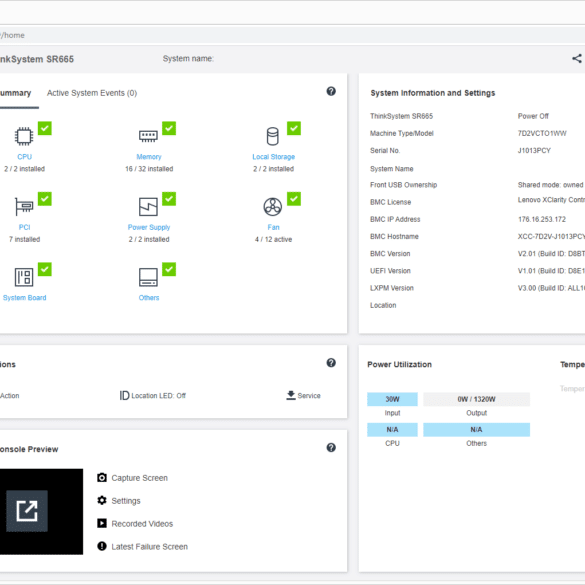Open the Local Storage link
Screen dimensions: 585x585
click(x=273, y=157)
